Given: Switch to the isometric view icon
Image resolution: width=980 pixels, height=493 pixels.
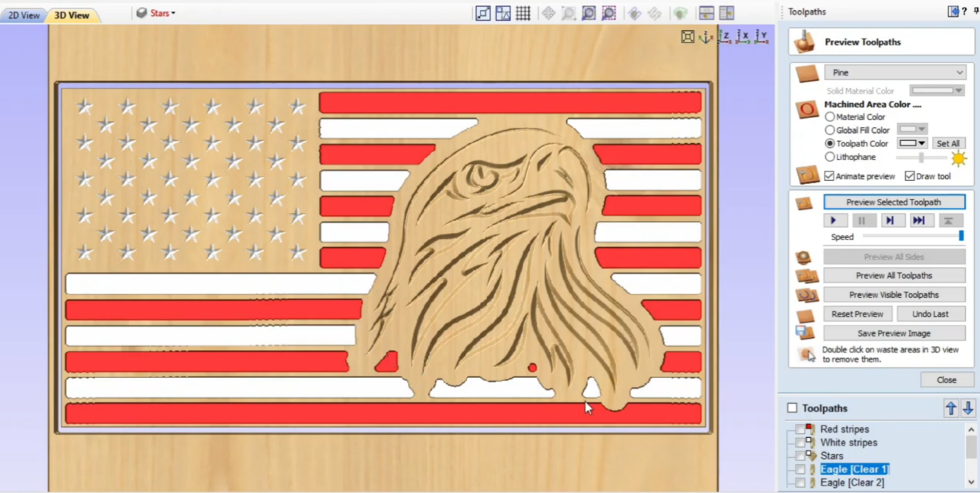Looking at the screenshot, I should point(706,36).
